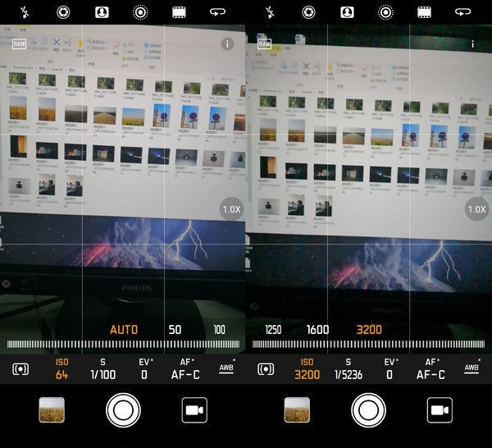Toggle flash icon on the ISO 3200 screen
492x448 pixels.
270,12
